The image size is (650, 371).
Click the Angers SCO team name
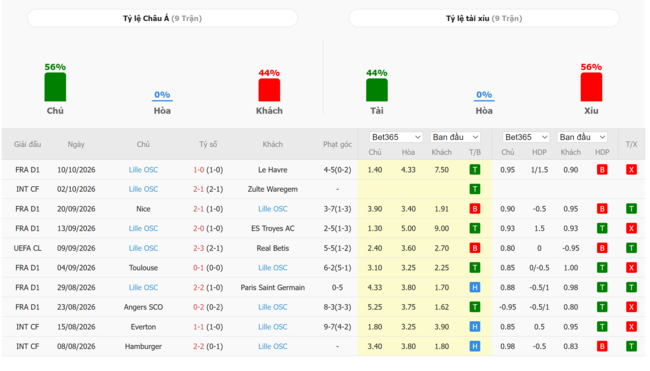(x=143, y=307)
